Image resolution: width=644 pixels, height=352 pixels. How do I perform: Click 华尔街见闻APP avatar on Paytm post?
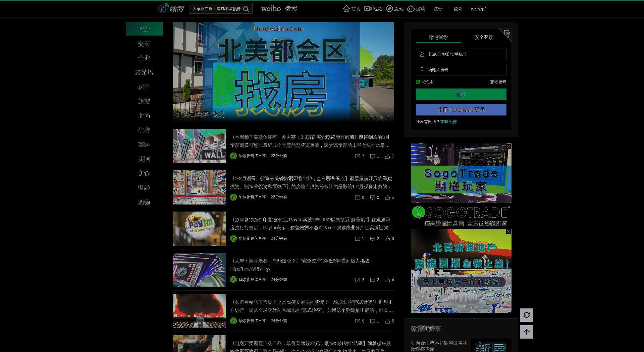[233, 238]
